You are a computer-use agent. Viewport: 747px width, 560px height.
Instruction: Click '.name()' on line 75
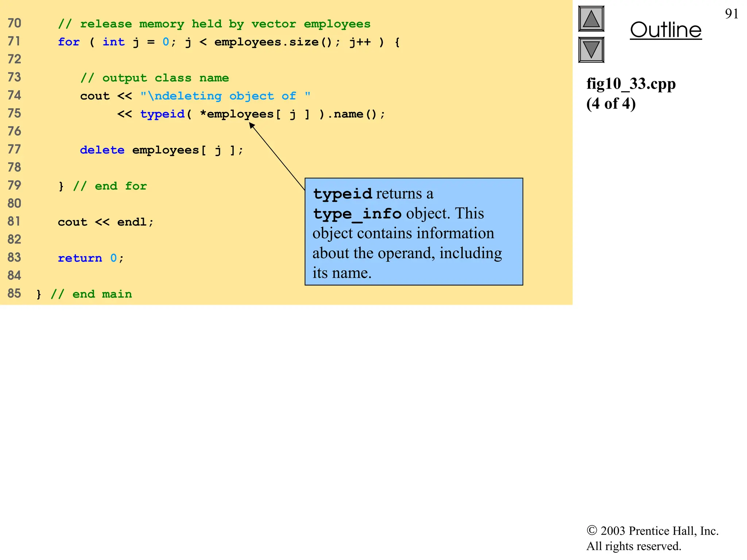point(352,114)
